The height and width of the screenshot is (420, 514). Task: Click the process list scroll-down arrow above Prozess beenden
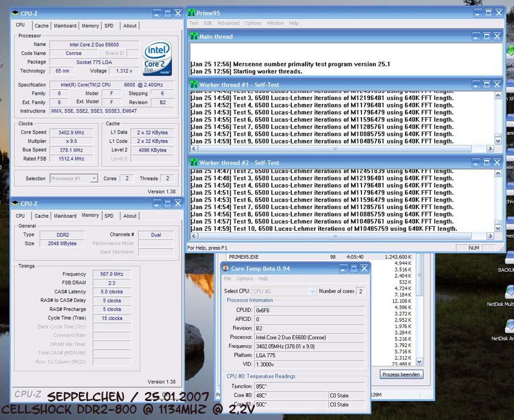[419, 362]
